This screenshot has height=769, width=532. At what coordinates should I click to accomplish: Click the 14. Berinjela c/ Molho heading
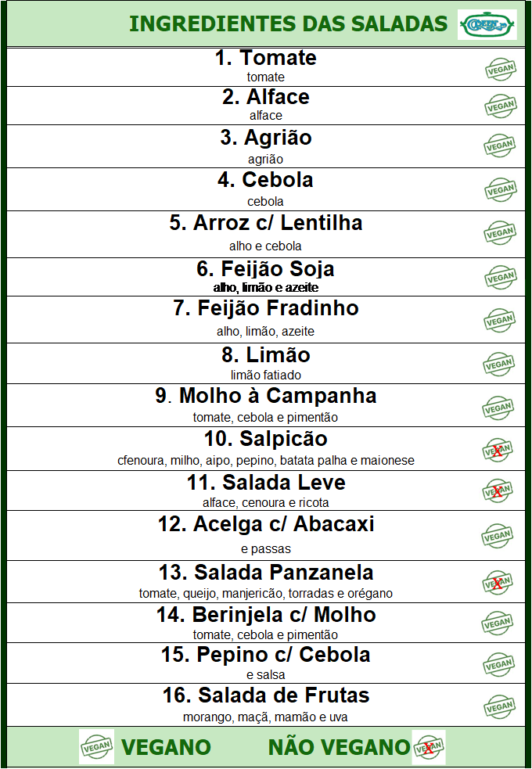coord(266,615)
